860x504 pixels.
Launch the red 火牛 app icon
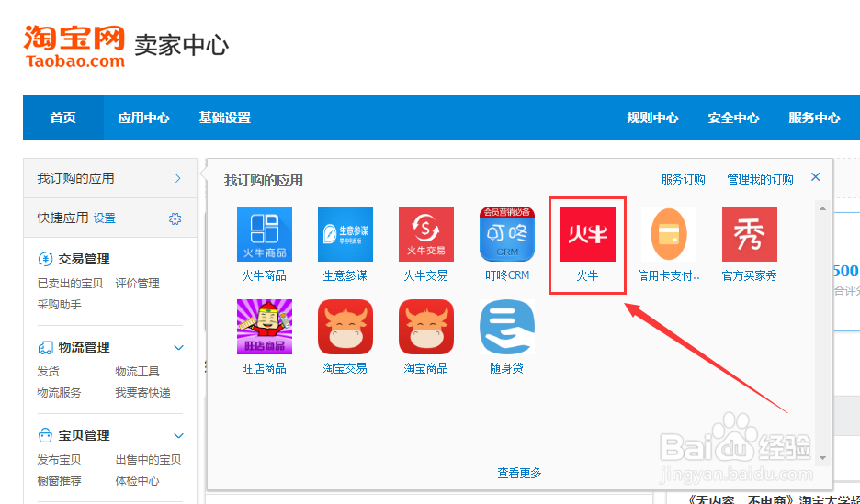[587, 234]
